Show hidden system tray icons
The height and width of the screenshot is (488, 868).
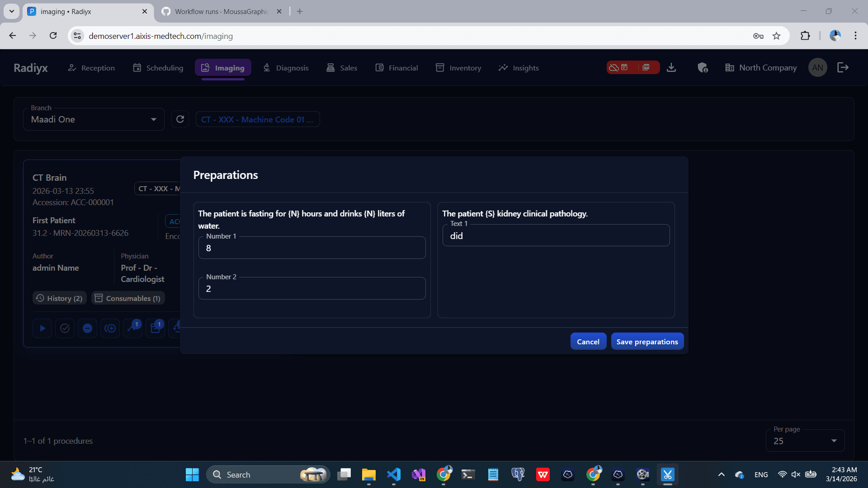click(x=722, y=474)
